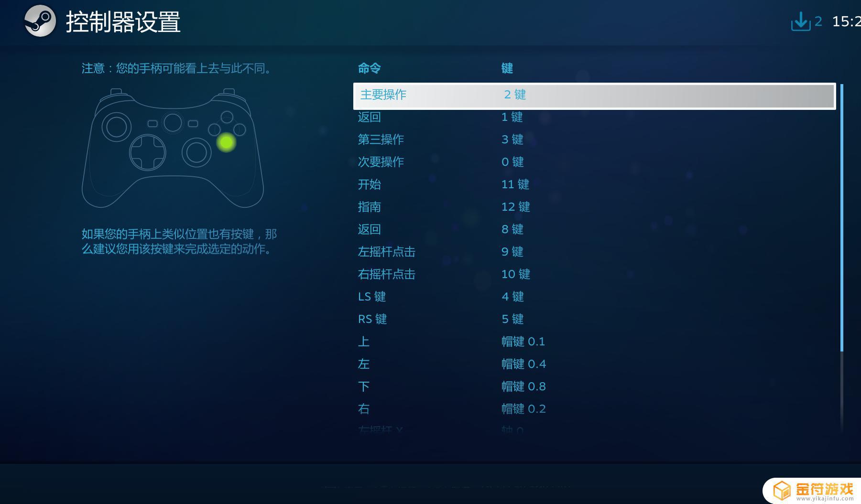The image size is (861, 504).
Task: Select the 右 direction row
Action: pyautogui.click(x=594, y=409)
